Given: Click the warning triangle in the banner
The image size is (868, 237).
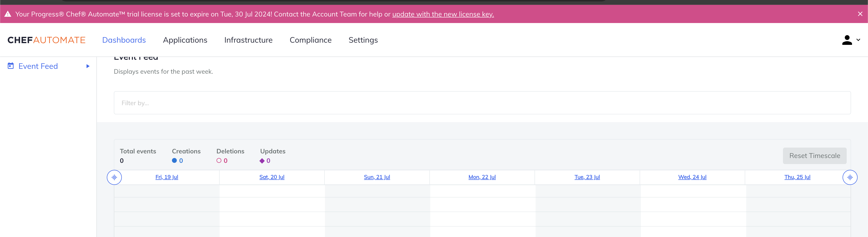Looking at the screenshot, I should (8, 14).
